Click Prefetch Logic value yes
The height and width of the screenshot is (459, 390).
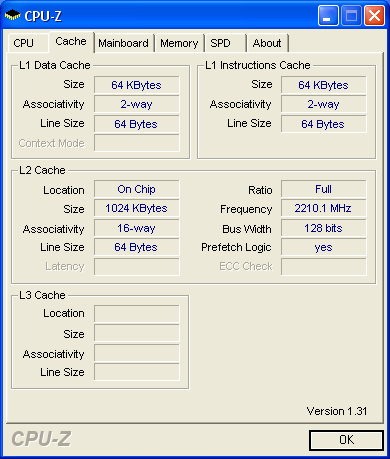pyautogui.click(x=324, y=247)
